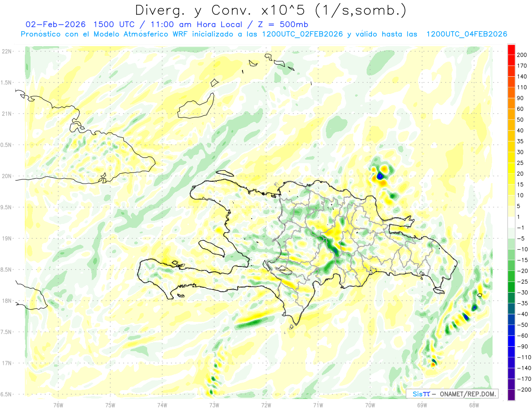Click the 75W longitude label
The height and width of the screenshot is (411, 532).
pos(110,405)
